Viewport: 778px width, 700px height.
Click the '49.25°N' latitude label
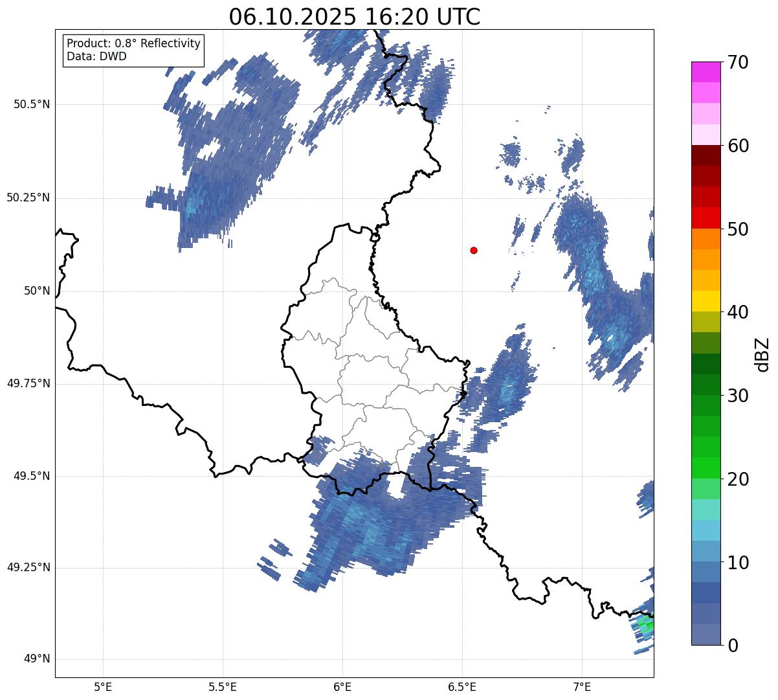(28, 567)
